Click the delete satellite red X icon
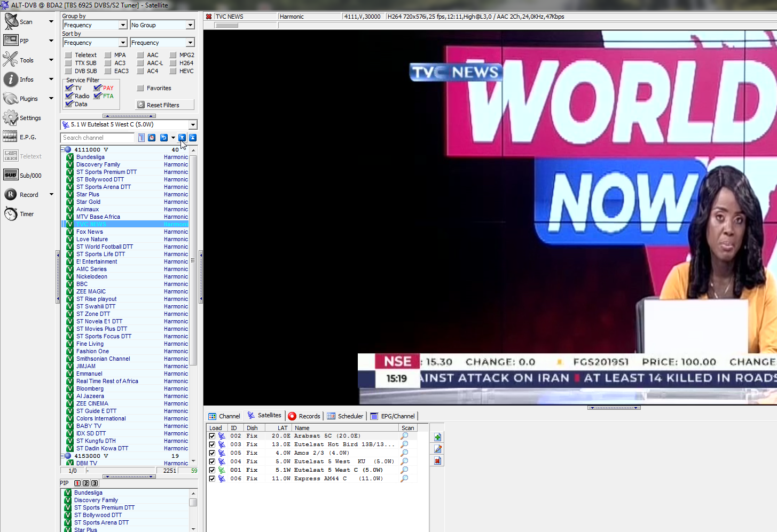 click(438, 461)
